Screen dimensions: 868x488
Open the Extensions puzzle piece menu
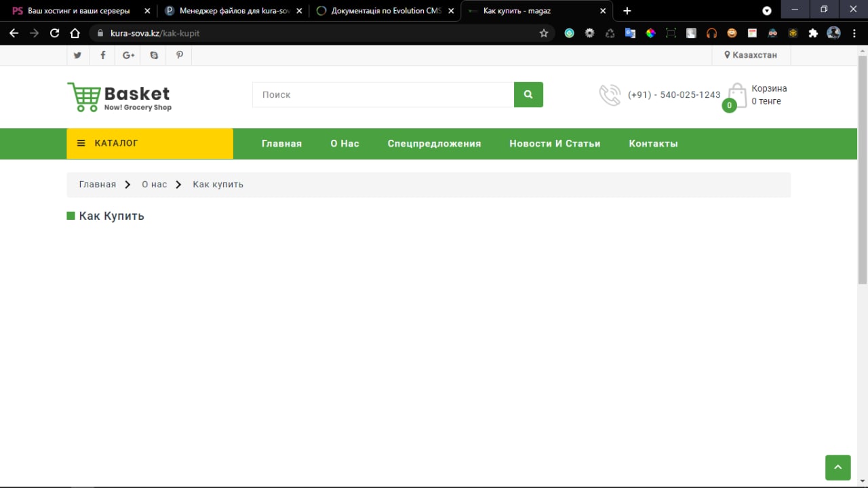tap(813, 33)
